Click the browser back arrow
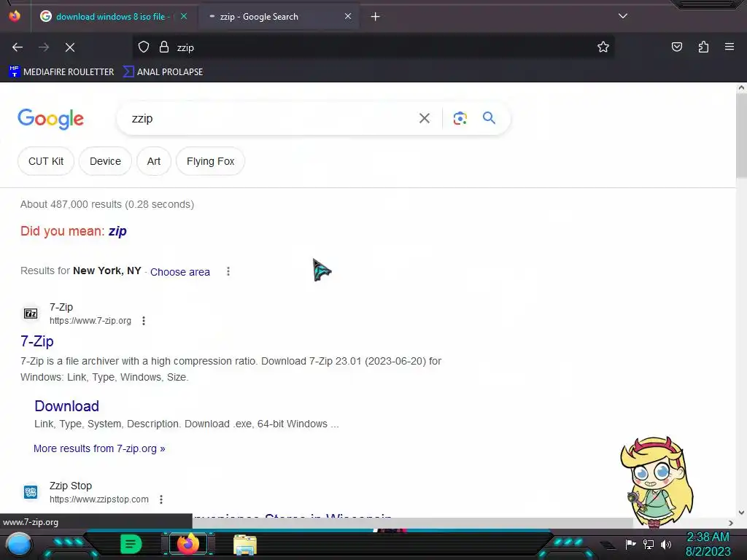 (18, 47)
